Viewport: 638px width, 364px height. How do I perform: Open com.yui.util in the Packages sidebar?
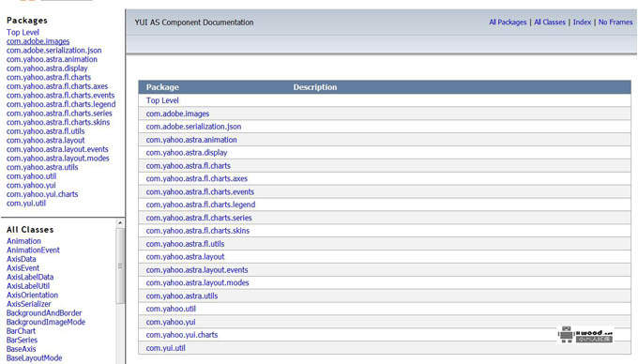click(x=26, y=204)
